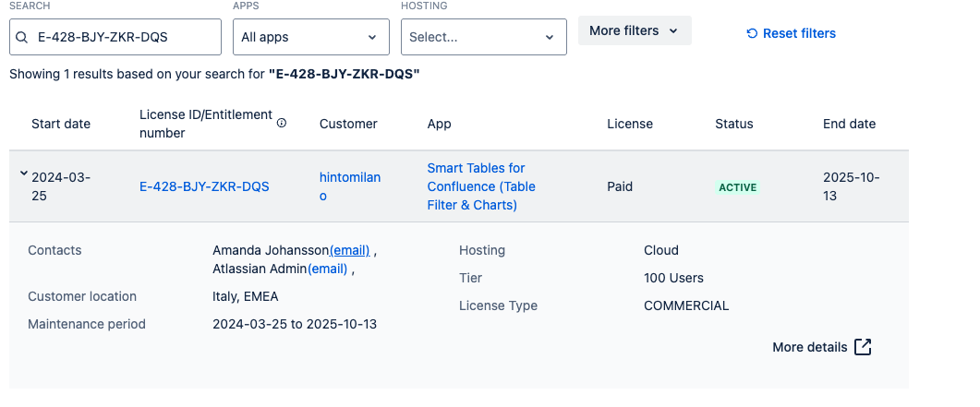Viewport: 980px width, 407px height.
Task: Click the Start date column header
Action: (61, 124)
